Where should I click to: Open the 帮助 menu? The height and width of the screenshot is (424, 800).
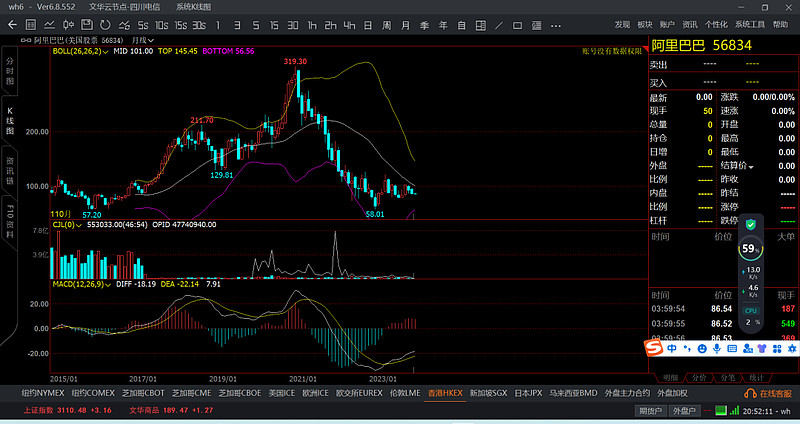pos(780,24)
